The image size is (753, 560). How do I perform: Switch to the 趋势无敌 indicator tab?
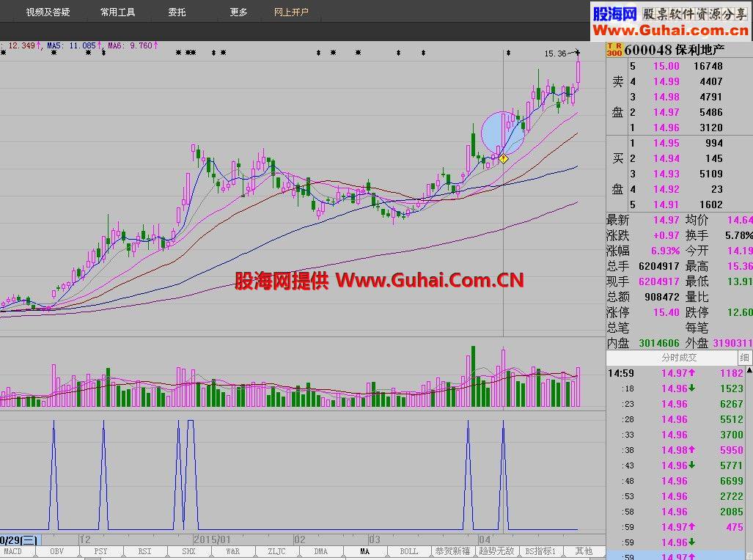pos(496,551)
